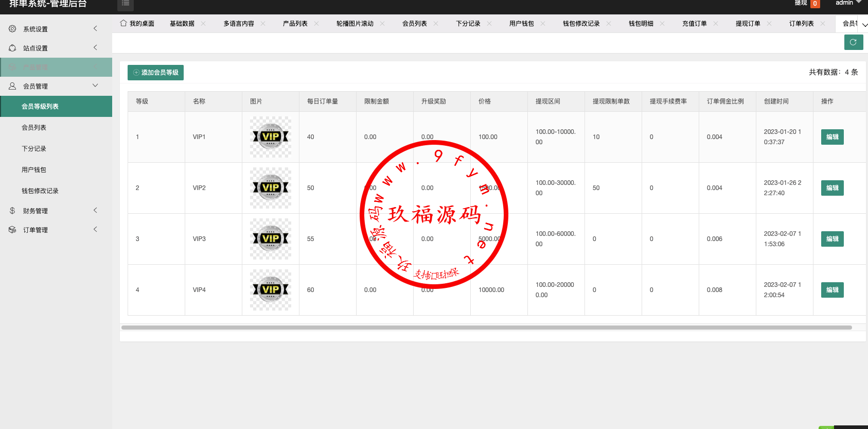This screenshot has width=868, height=429.
Task: Collapse the 会员管理 menu
Action: click(x=95, y=85)
